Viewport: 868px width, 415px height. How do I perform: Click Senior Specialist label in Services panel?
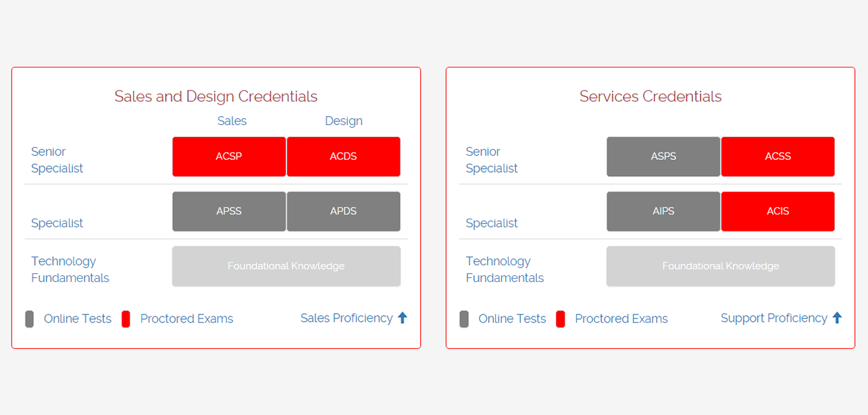pos(491,160)
